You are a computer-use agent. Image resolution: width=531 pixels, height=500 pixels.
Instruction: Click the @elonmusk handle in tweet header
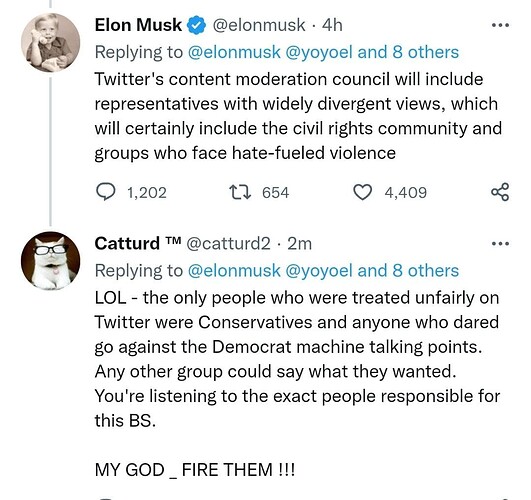tap(259, 25)
